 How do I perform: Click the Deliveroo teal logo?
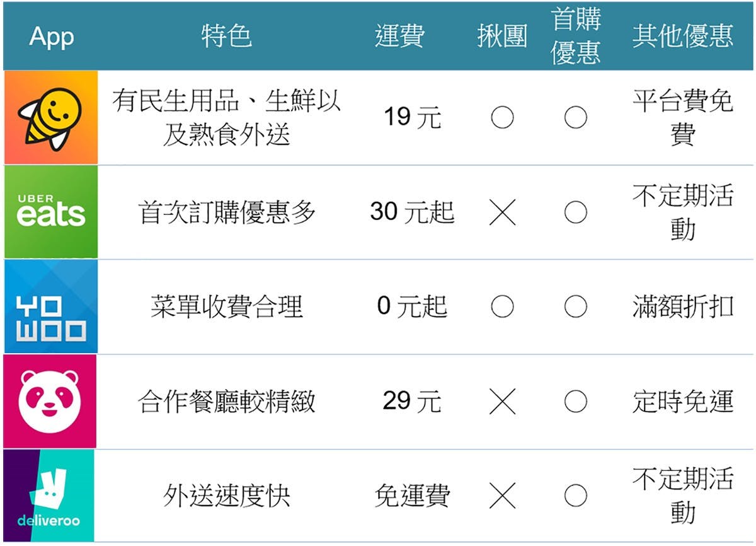pyautogui.click(x=49, y=495)
